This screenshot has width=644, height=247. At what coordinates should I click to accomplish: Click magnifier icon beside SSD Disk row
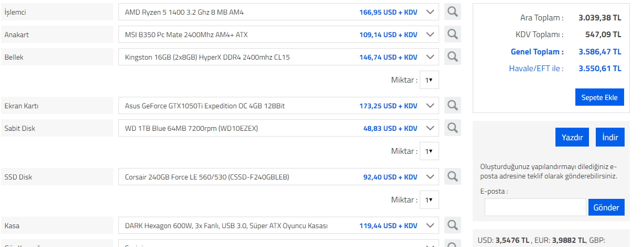[452, 177]
